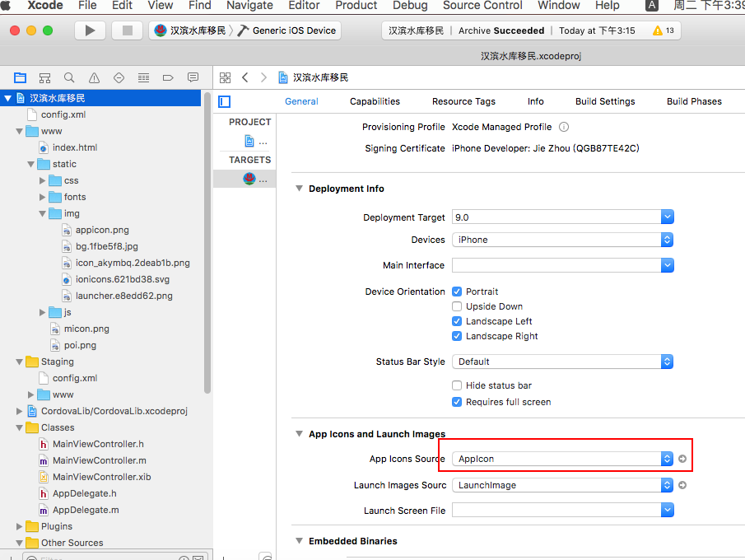Switch to the Build Settings tab
The image size is (745, 560).
(x=605, y=101)
